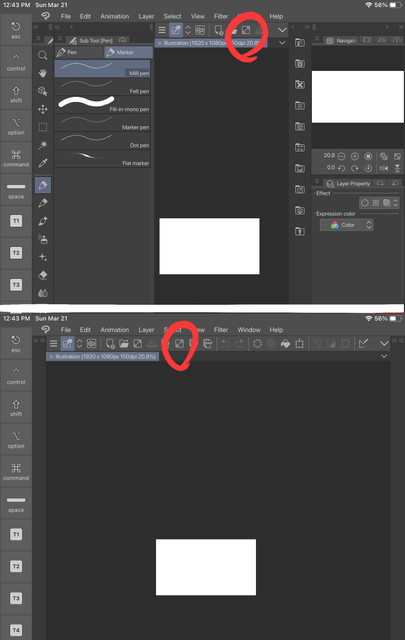Image resolution: width=405 pixels, height=640 pixels.
Task: Select the highlighted Pen tool in palette
Action: pyautogui.click(x=42, y=185)
